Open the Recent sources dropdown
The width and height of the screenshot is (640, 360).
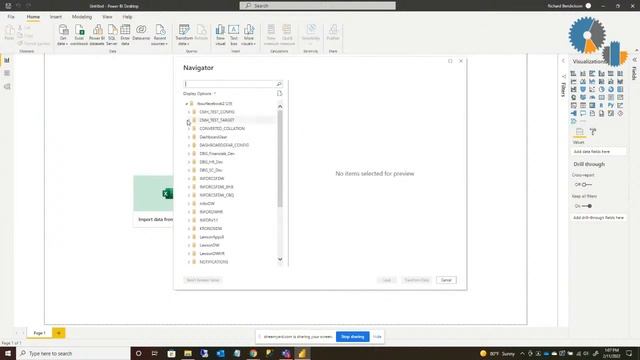160,35
